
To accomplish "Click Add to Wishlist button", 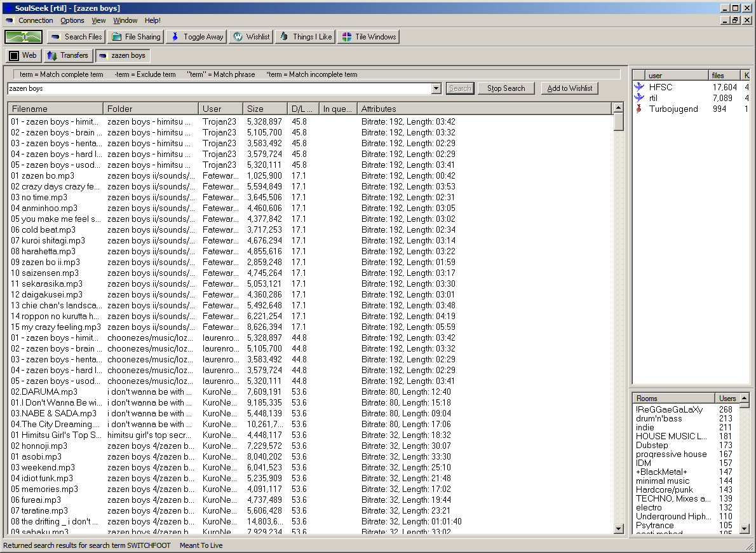I will pyautogui.click(x=569, y=88).
